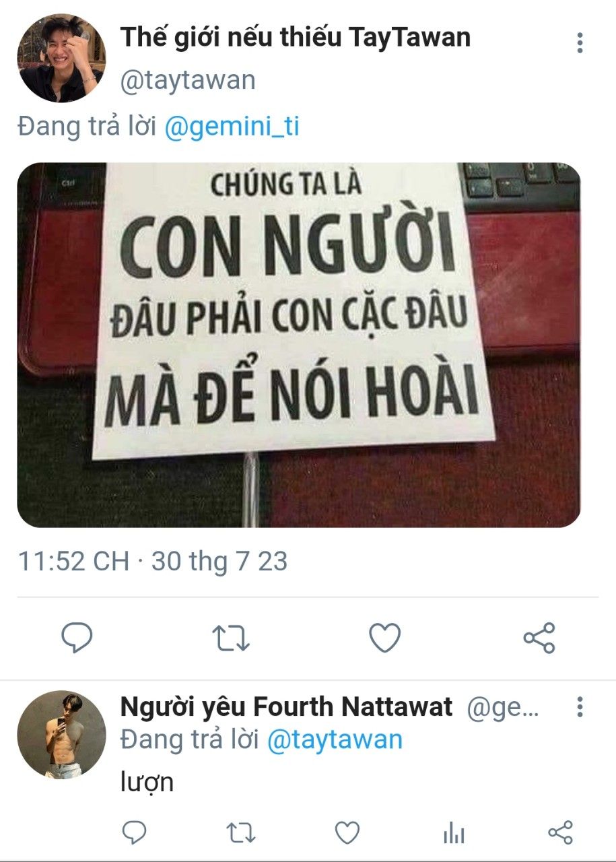Open the @taytawan mention in reply
Screen dimensions: 616x862
[335, 739]
